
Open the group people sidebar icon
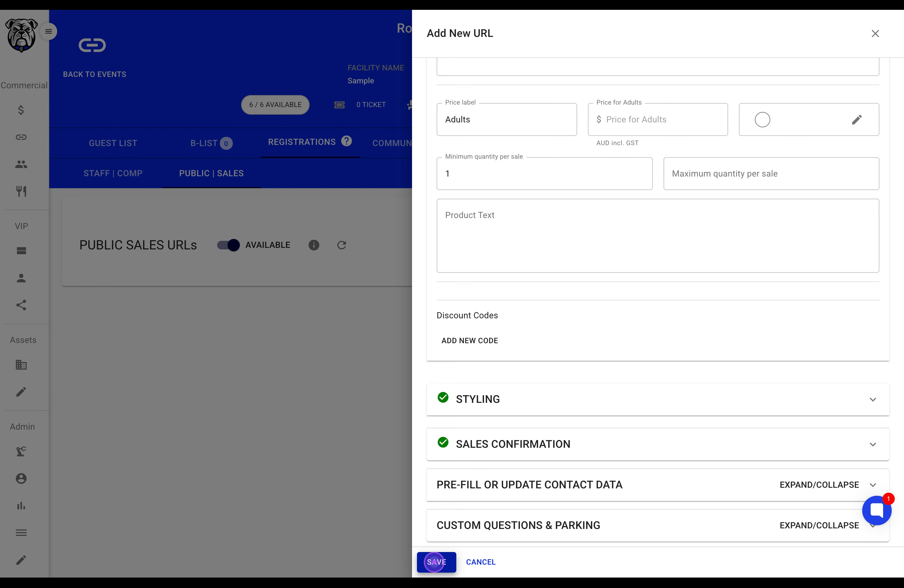[21, 164]
